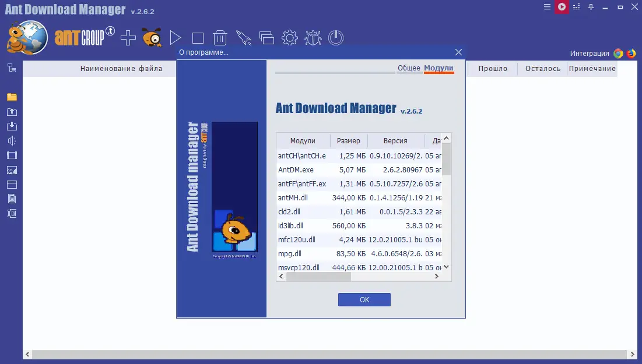Image resolution: width=642 pixels, height=364 pixels.
Task: Click the plus add download icon
Action: (x=128, y=38)
